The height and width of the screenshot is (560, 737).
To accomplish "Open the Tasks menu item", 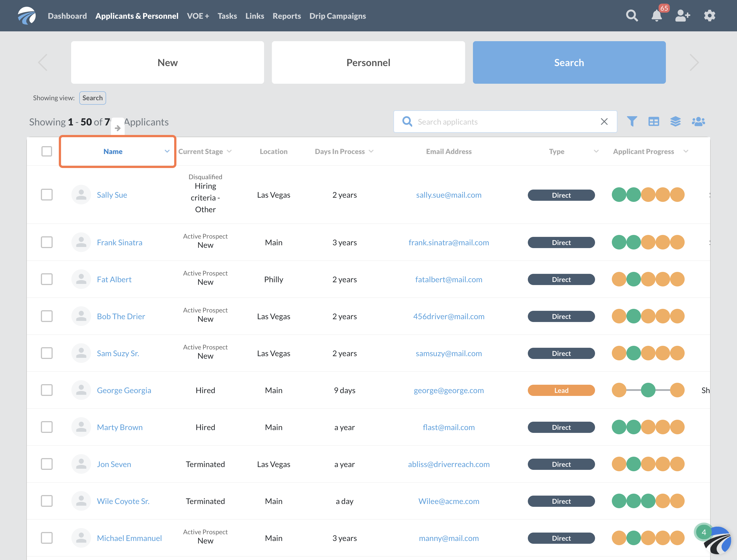I will coord(227,16).
